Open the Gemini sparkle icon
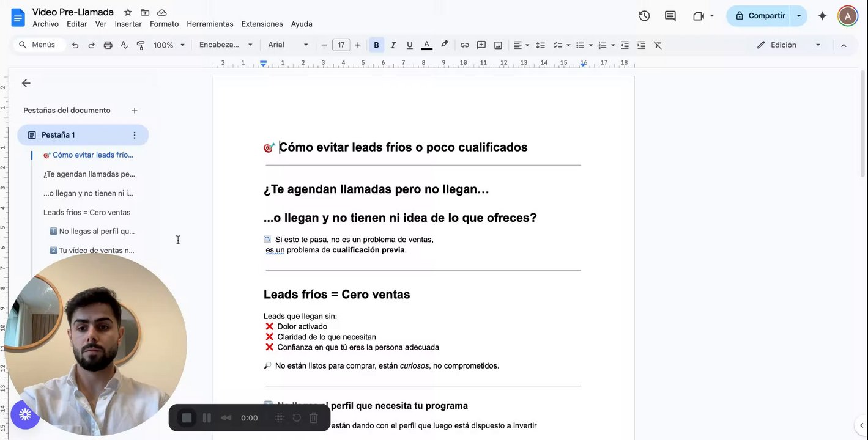868x440 pixels. (823, 16)
